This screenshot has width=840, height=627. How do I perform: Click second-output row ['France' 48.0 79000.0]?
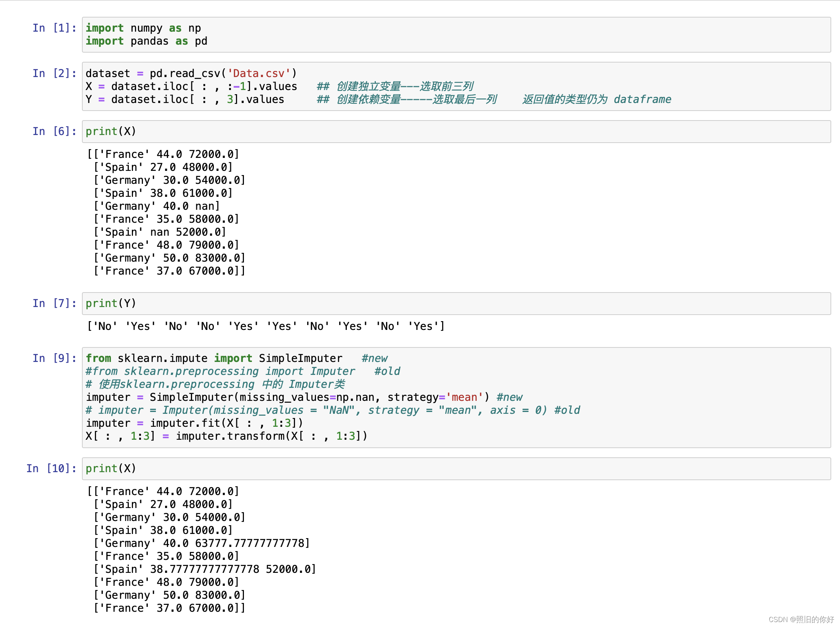click(166, 582)
